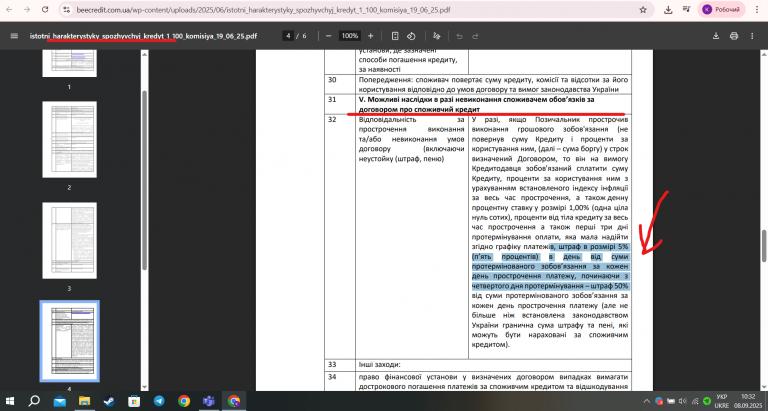
Task: Click the zoom out minus button
Action: (328, 36)
